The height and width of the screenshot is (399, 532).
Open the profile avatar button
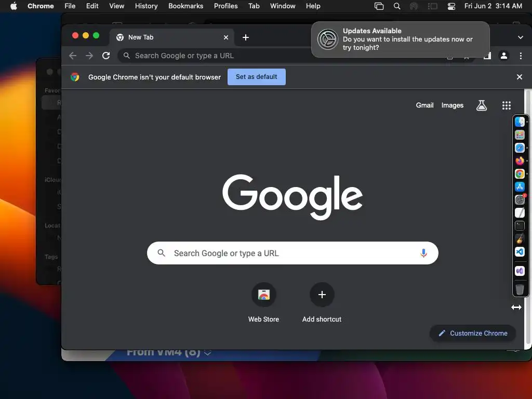(x=504, y=56)
